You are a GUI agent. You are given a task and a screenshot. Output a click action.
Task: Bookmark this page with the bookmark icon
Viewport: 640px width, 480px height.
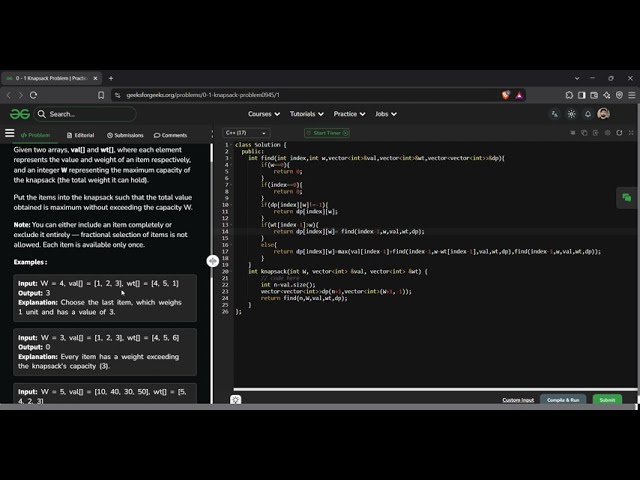point(101,95)
